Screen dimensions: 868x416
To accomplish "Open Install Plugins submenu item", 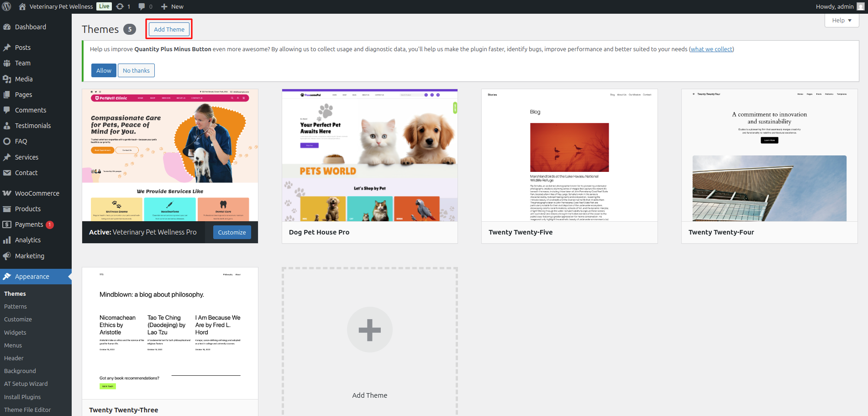I will click(22, 397).
